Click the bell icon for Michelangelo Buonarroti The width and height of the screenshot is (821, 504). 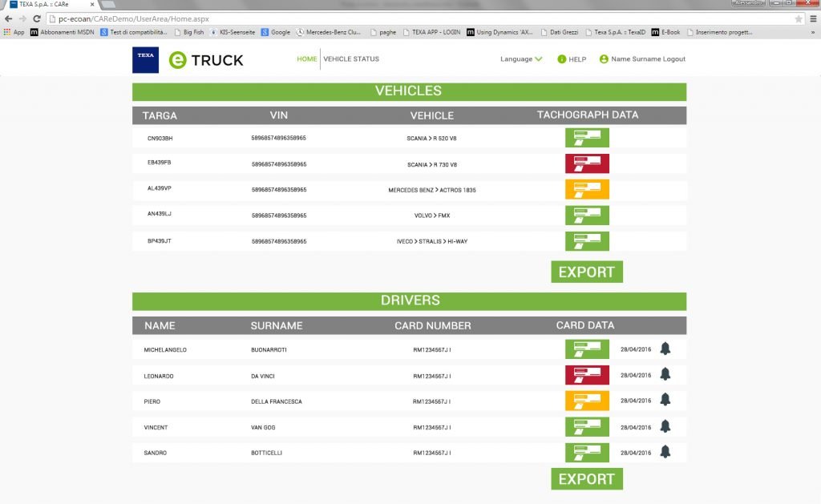coord(665,349)
